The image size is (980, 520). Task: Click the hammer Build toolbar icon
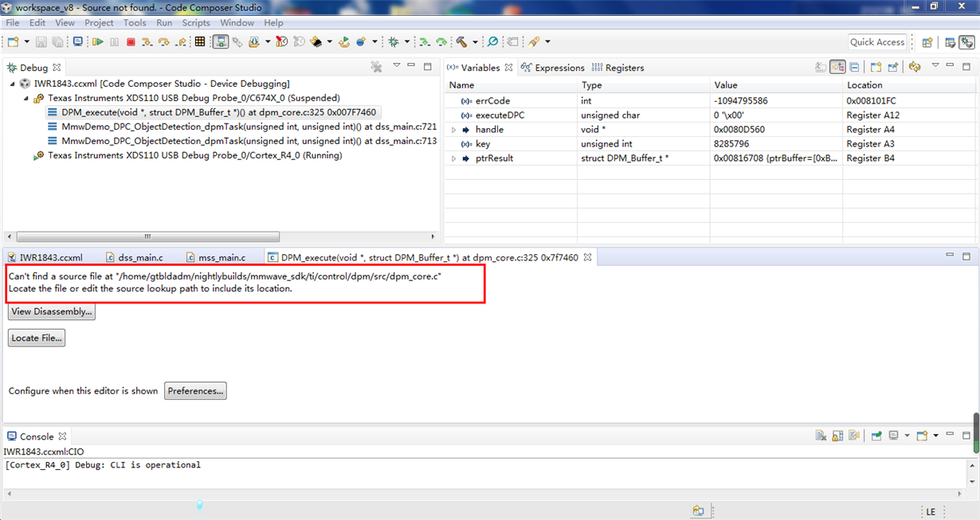(x=461, y=41)
